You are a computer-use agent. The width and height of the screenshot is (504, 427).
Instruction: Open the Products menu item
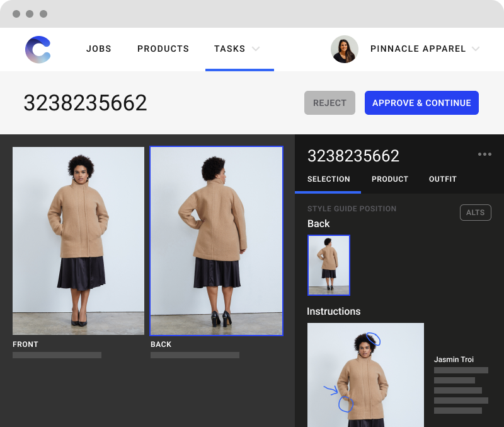[x=163, y=49]
